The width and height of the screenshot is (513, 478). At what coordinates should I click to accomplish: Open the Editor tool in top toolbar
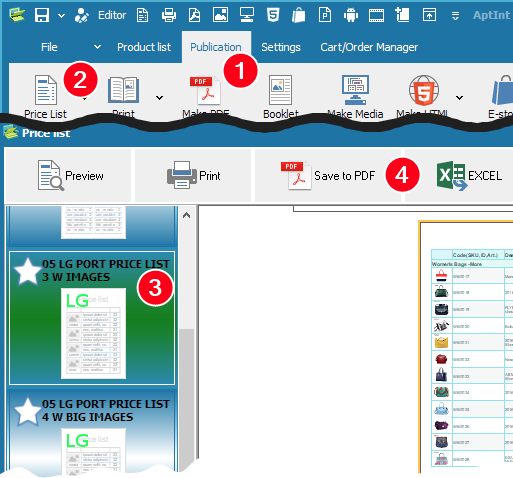[100, 15]
